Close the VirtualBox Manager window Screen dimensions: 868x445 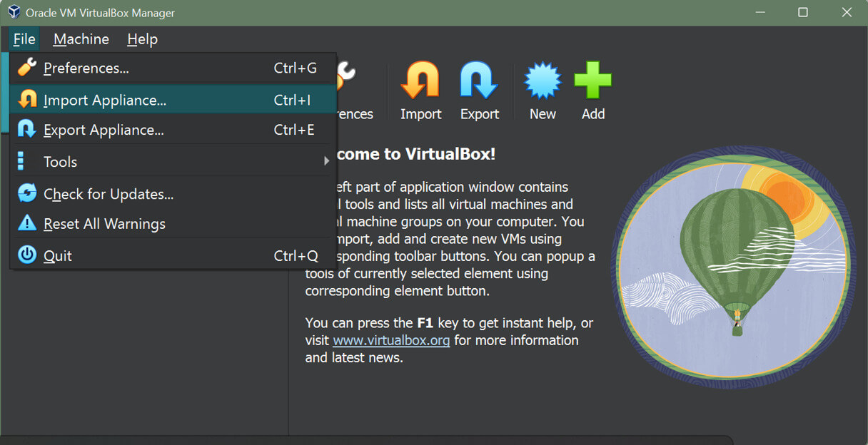pos(847,12)
